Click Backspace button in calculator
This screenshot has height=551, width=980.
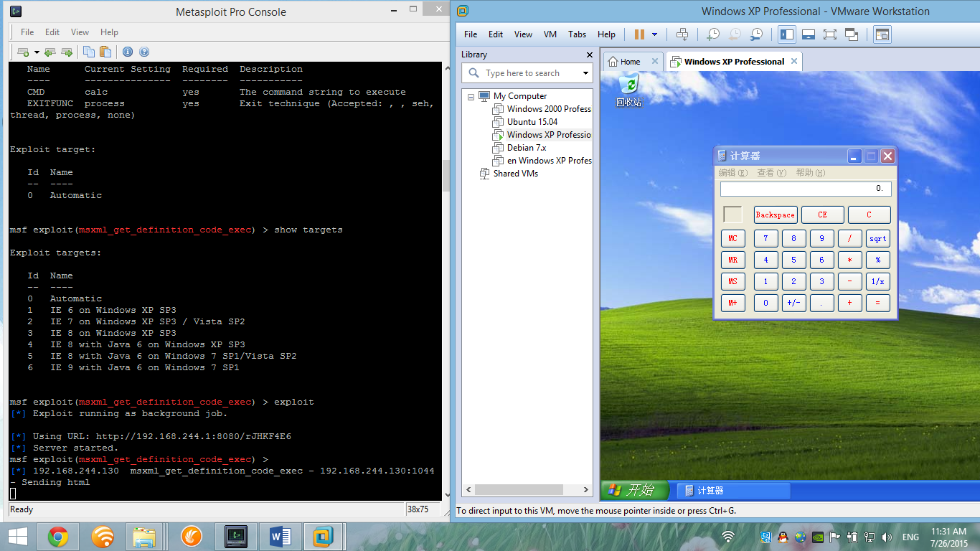tap(776, 215)
